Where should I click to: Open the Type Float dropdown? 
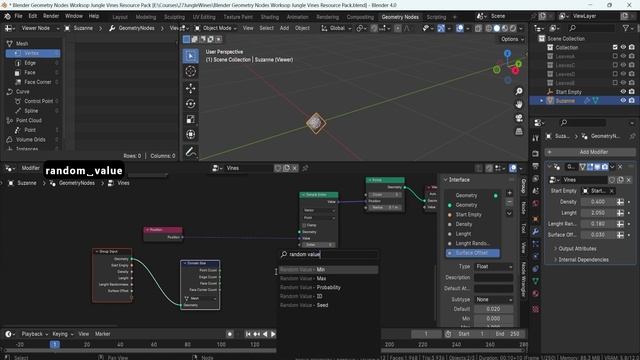[493, 267]
